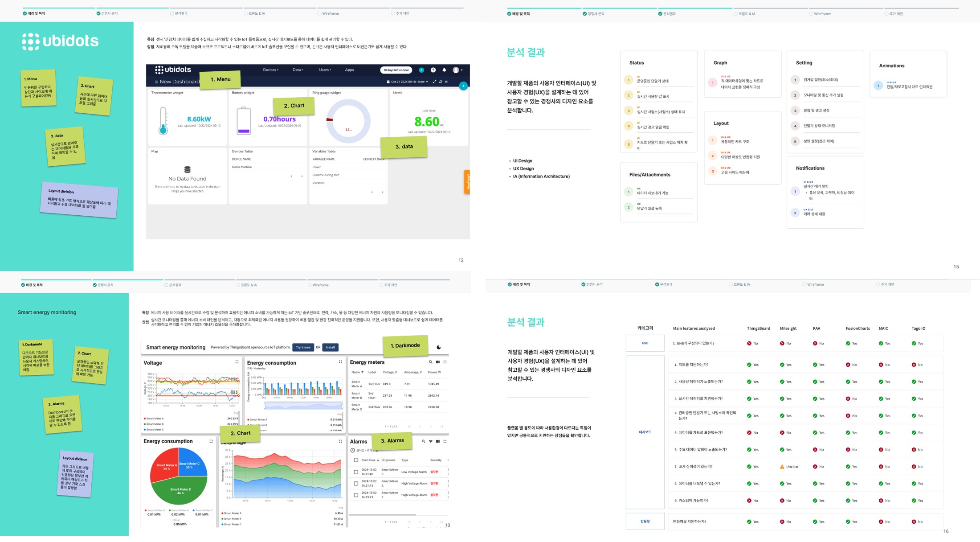Click the pause icon in Ubidots dashboard bar
980x542 pixels.
click(x=446, y=82)
